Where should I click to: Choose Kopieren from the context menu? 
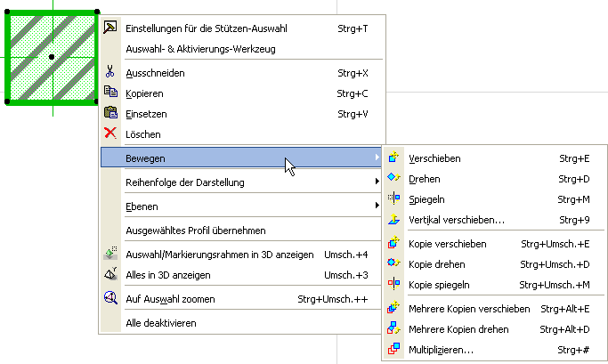[147, 93]
